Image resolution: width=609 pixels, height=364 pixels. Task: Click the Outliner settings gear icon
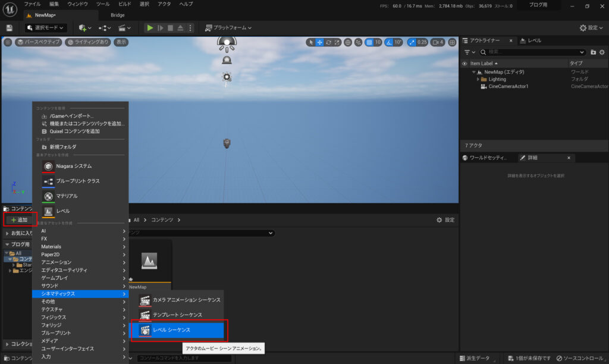(x=602, y=52)
